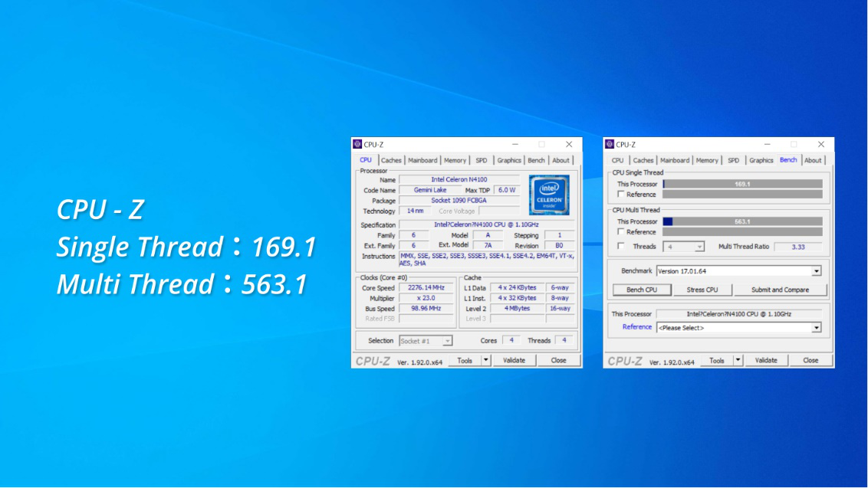Click the Bus Speed value 98.96 MHz
The height and width of the screenshot is (488, 868).
click(426, 308)
